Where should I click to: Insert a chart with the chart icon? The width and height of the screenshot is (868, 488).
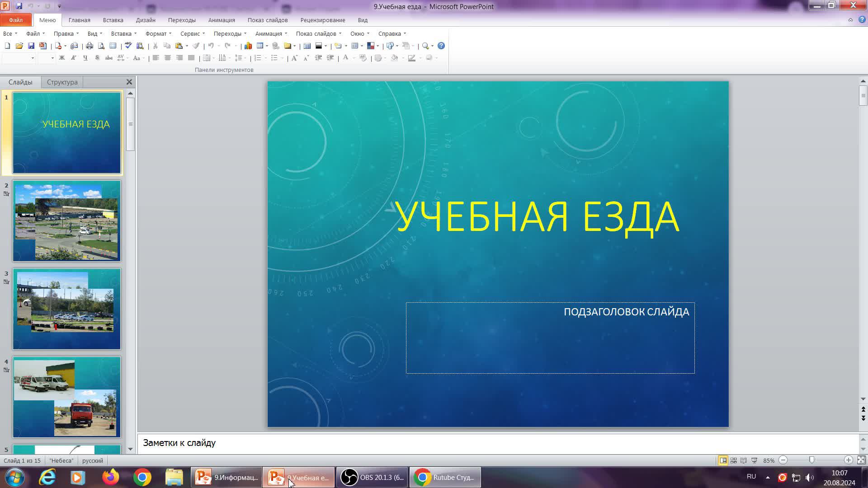[248, 46]
